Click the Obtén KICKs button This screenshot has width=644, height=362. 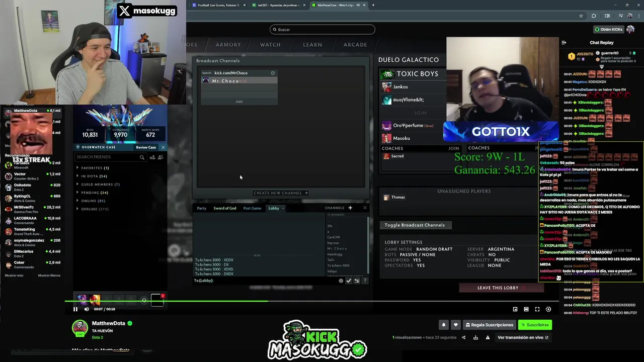(x=608, y=29)
